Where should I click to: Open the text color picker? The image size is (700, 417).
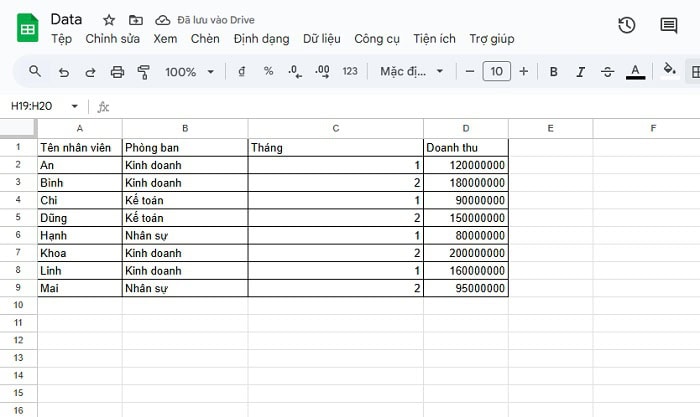coord(634,72)
